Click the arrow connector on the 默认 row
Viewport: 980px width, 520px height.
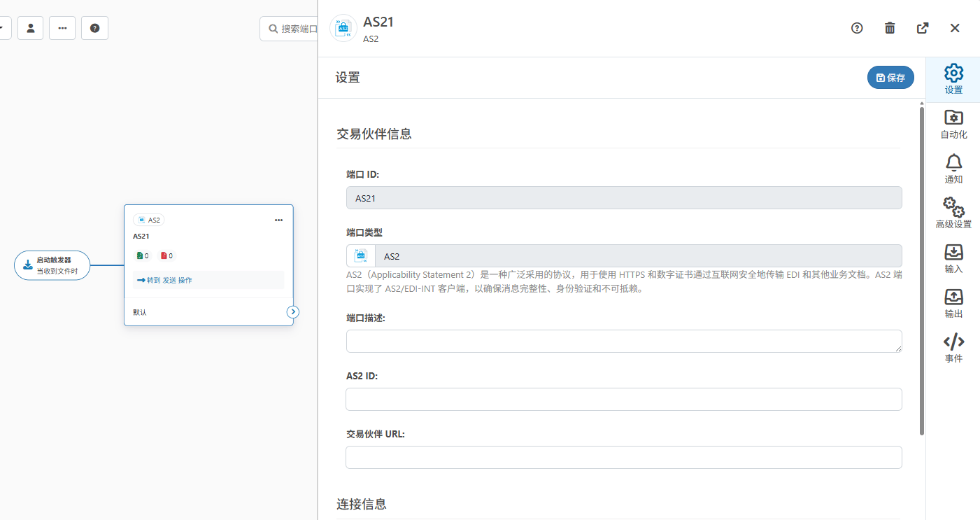coord(293,312)
